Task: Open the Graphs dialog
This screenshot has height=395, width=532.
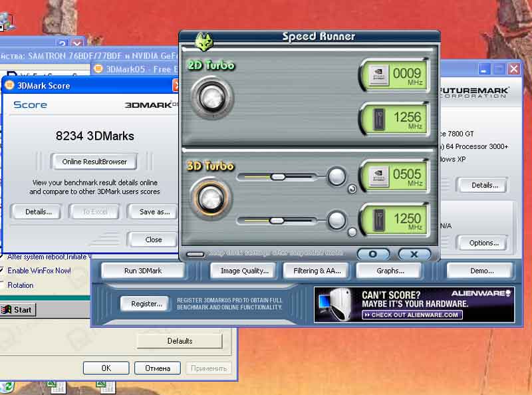Action: tap(390, 271)
